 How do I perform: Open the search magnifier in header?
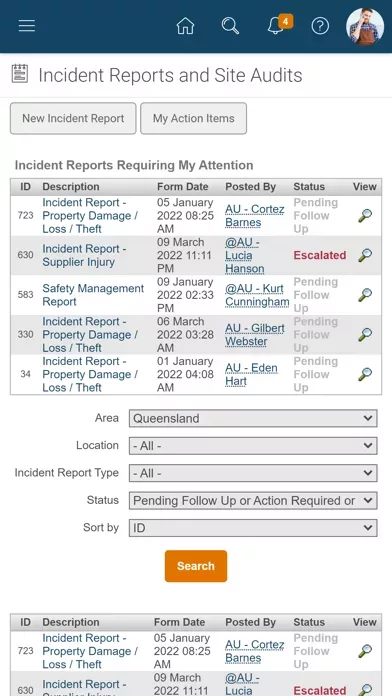pyautogui.click(x=230, y=26)
